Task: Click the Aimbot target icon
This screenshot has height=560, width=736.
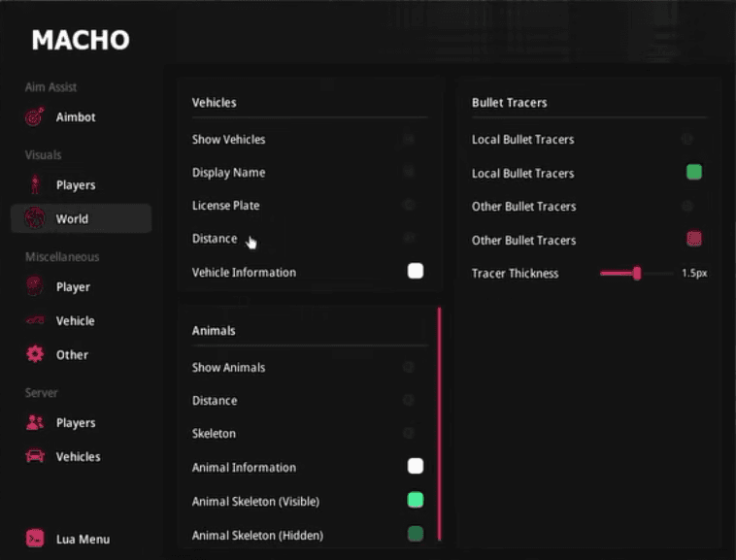Action: point(35,116)
